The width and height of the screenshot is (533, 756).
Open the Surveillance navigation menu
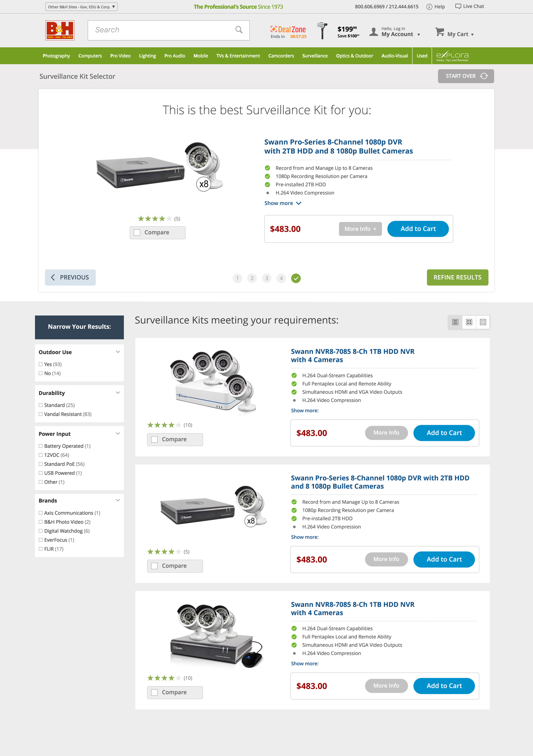pyautogui.click(x=315, y=56)
